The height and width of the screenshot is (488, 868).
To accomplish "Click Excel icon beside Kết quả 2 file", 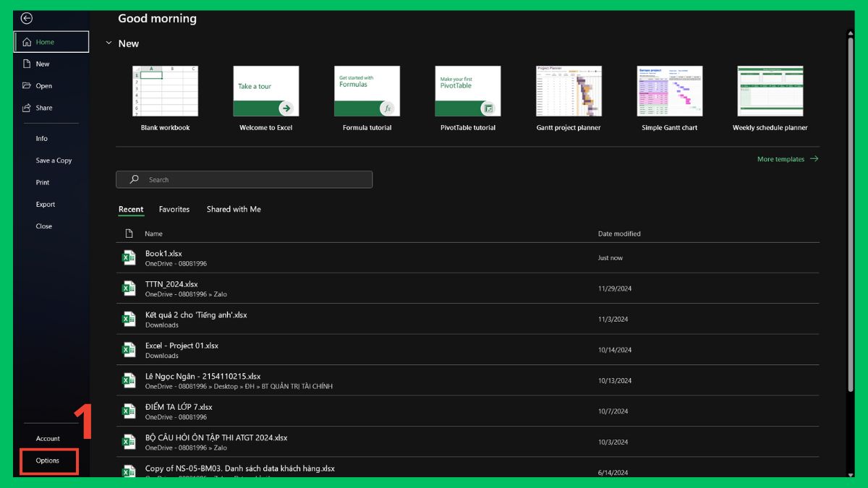I will (x=129, y=319).
